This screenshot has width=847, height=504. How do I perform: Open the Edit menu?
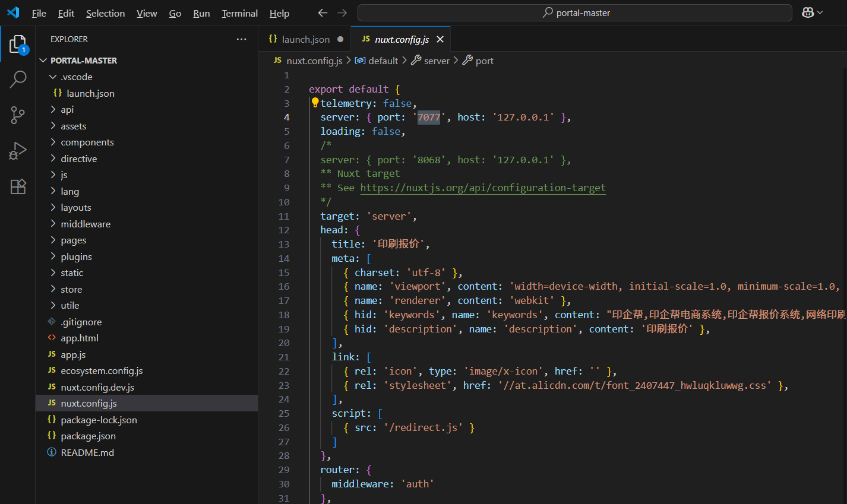coord(66,13)
